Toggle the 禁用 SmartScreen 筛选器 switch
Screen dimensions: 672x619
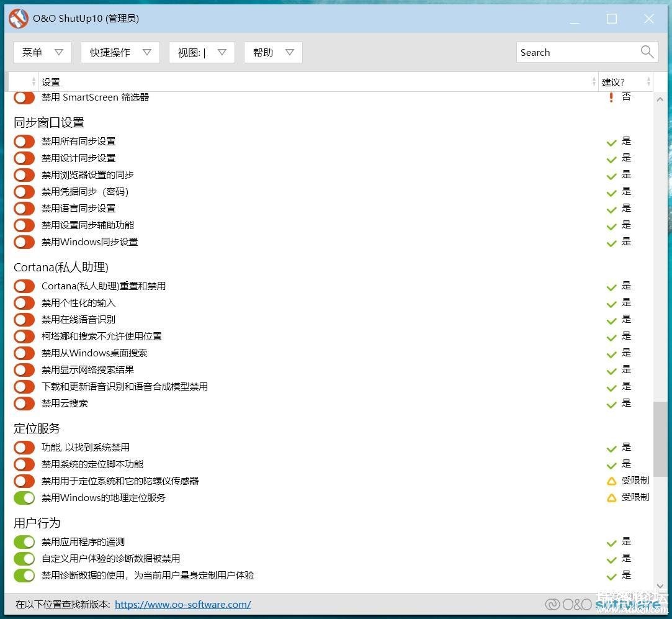(x=24, y=97)
